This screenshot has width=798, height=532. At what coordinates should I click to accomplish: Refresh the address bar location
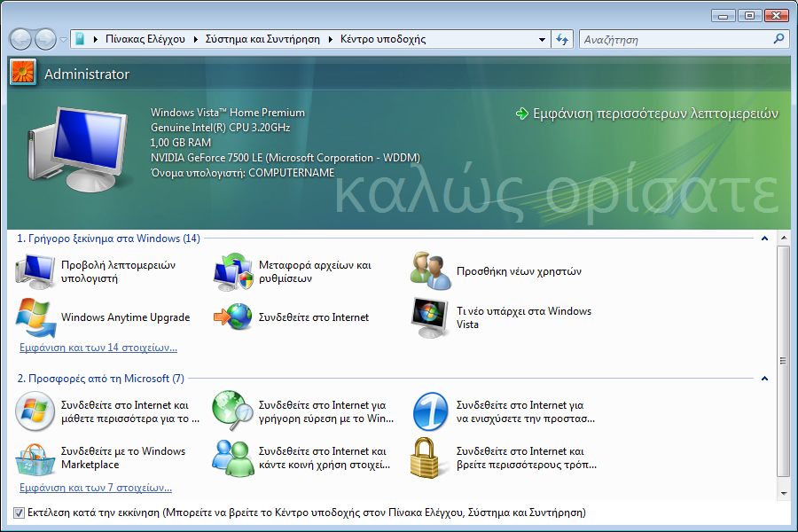(x=562, y=39)
